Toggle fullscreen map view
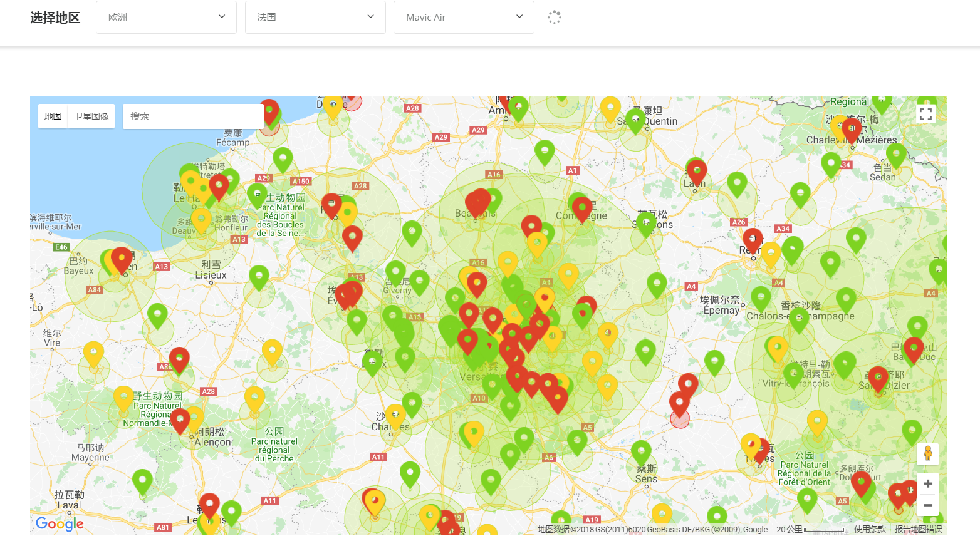Viewport: 980px width, 546px height. 926,114
